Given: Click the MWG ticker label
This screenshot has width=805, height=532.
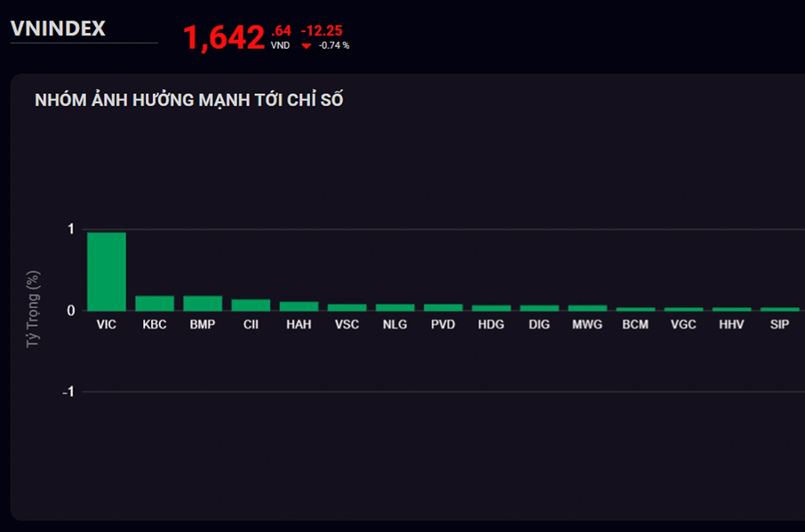Looking at the screenshot, I should click(x=587, y=325).
